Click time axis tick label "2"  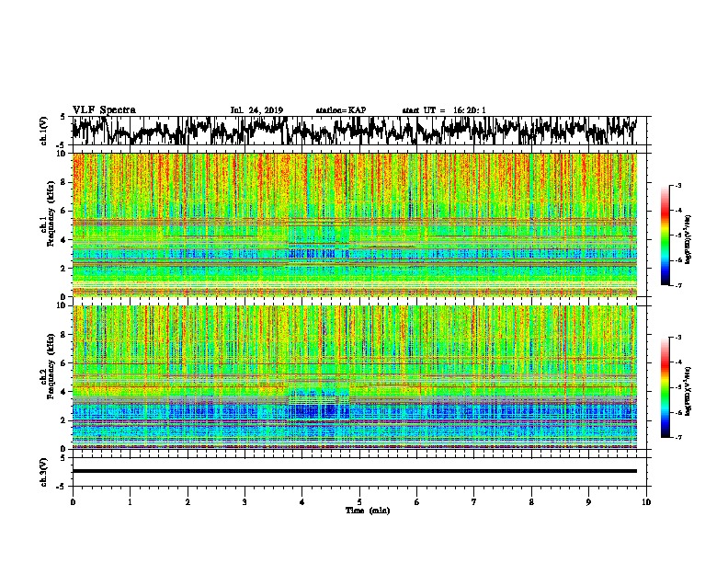188,502
